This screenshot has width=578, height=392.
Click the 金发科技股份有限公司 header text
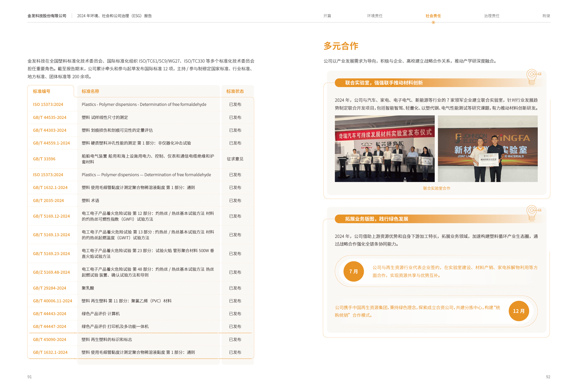click(x=47, y=16)
